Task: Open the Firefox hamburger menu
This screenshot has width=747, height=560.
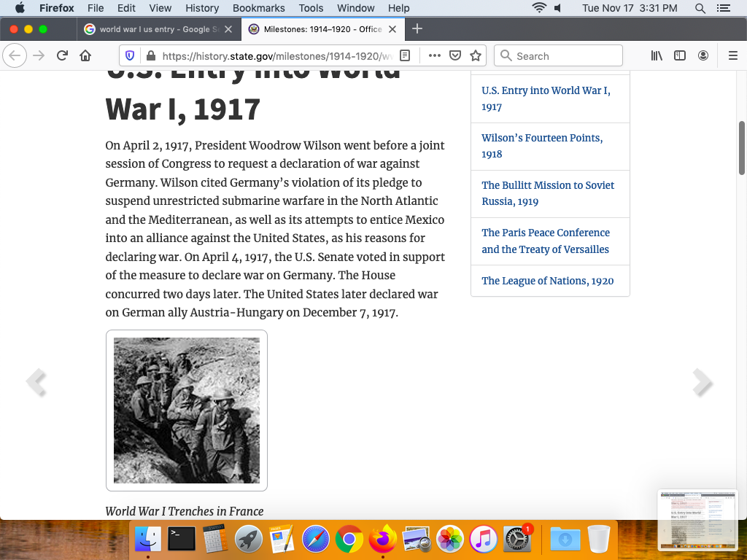Action: coord(733,56)
